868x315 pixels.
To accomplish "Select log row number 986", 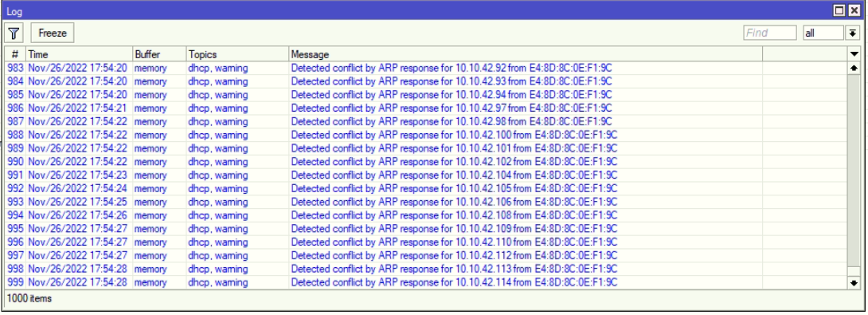I will point(426,108).
